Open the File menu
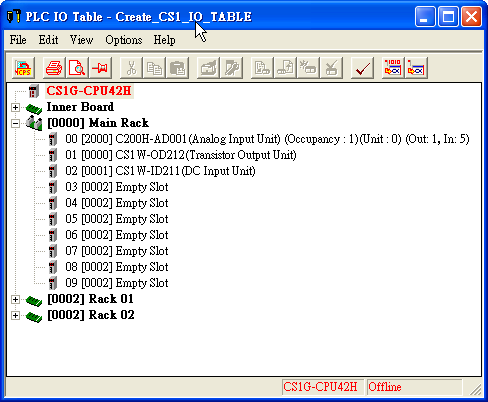This screenshot has width=488, height=402. [x=18, y=40]
